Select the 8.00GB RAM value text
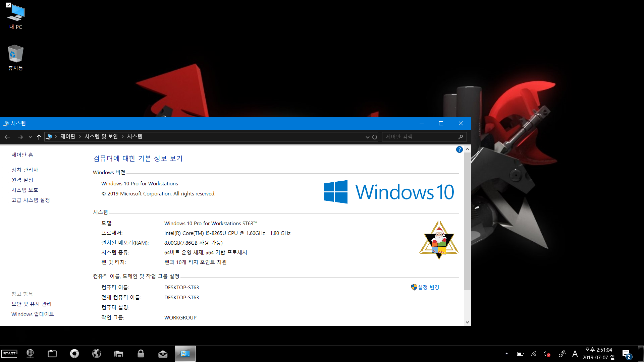644x362 pixels. click(x=194, y=243)
